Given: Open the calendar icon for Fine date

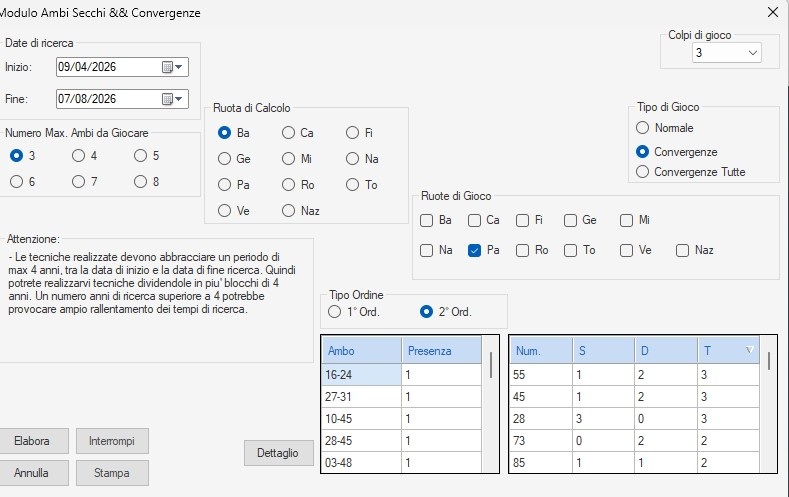Looking at the screenshot, I should click(172, 99).
